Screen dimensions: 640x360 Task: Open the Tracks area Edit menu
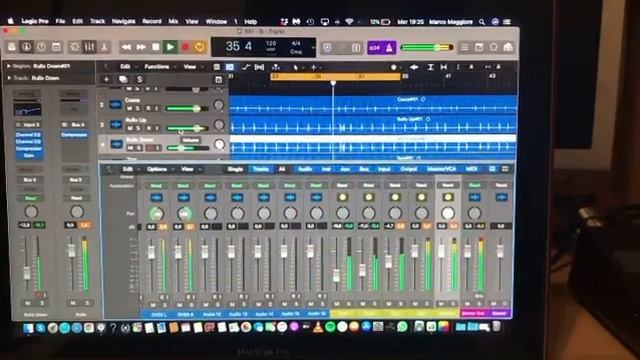125,67
